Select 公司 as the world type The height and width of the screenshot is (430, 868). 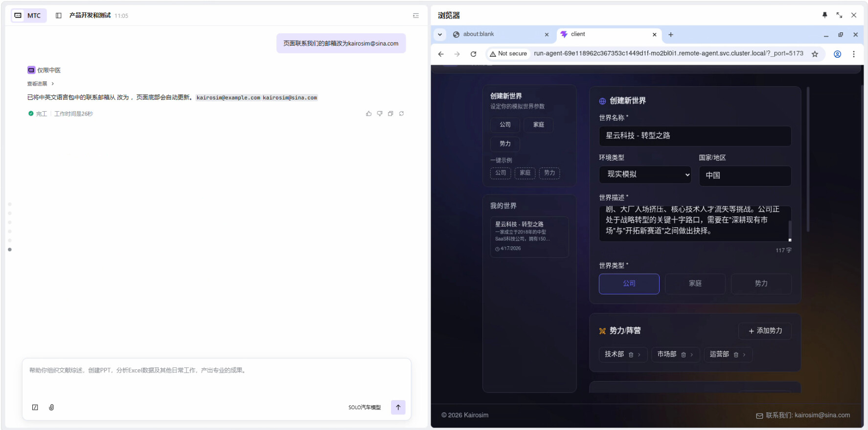click(629, 284)
